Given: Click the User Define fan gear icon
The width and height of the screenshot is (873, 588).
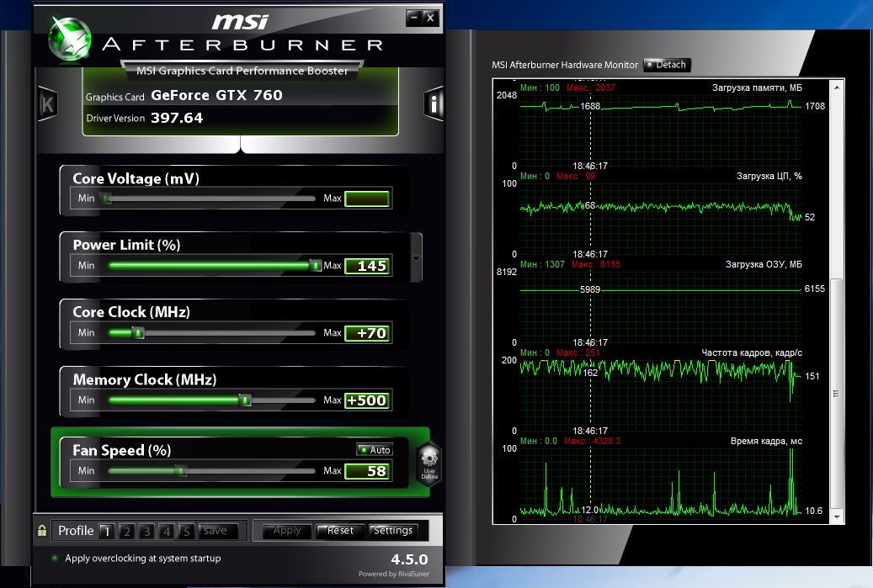Looking at the screenshot, I should coord(429,464).
